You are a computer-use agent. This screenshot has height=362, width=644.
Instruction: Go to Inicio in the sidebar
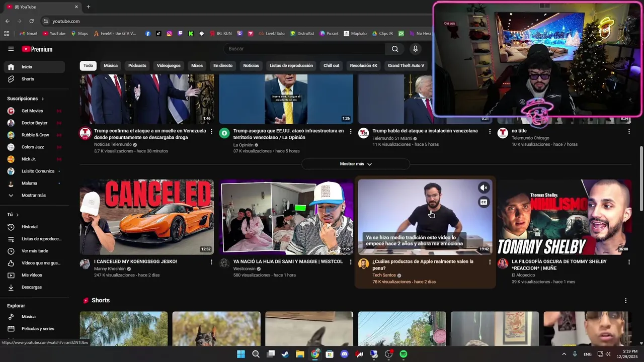(34, 67)
